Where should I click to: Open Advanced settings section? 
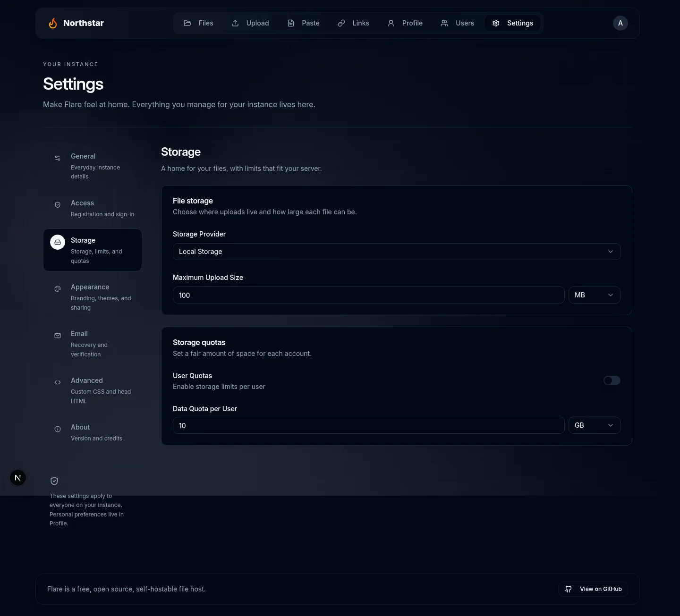click(x=93, y=390)
